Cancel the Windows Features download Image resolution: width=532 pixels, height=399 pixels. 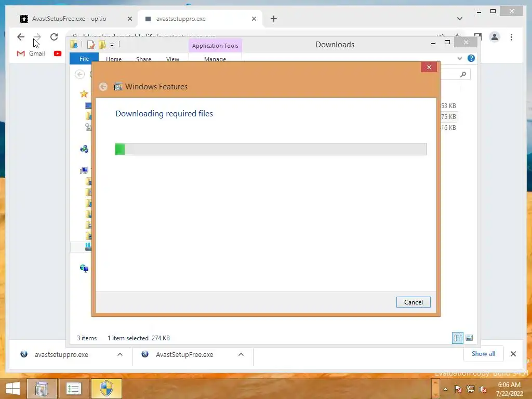413,302
